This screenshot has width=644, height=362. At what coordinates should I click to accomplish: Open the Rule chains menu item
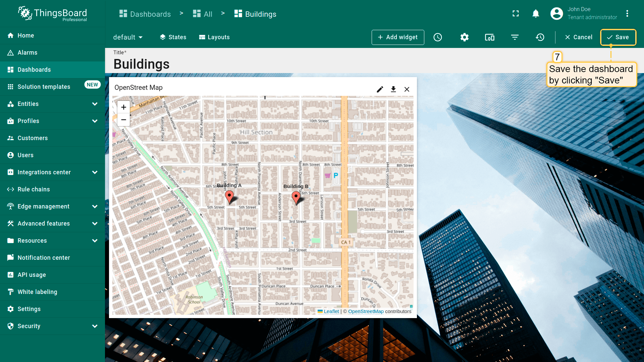click(x=34, y=189)
